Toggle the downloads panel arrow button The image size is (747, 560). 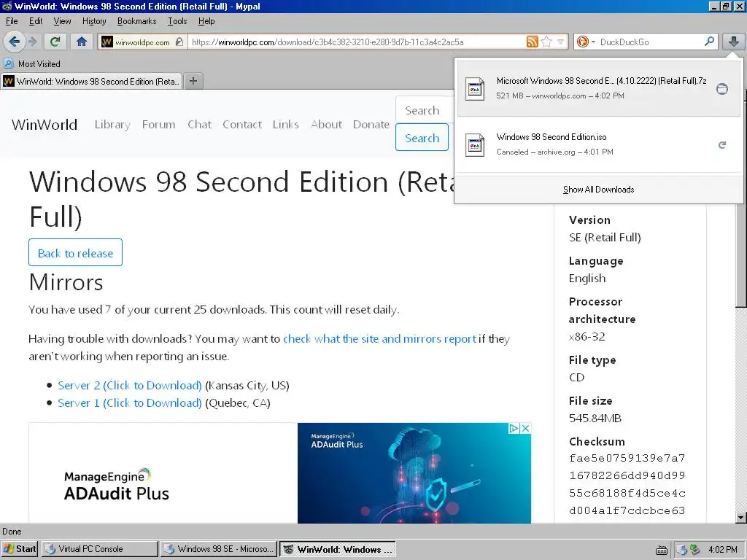733,42
